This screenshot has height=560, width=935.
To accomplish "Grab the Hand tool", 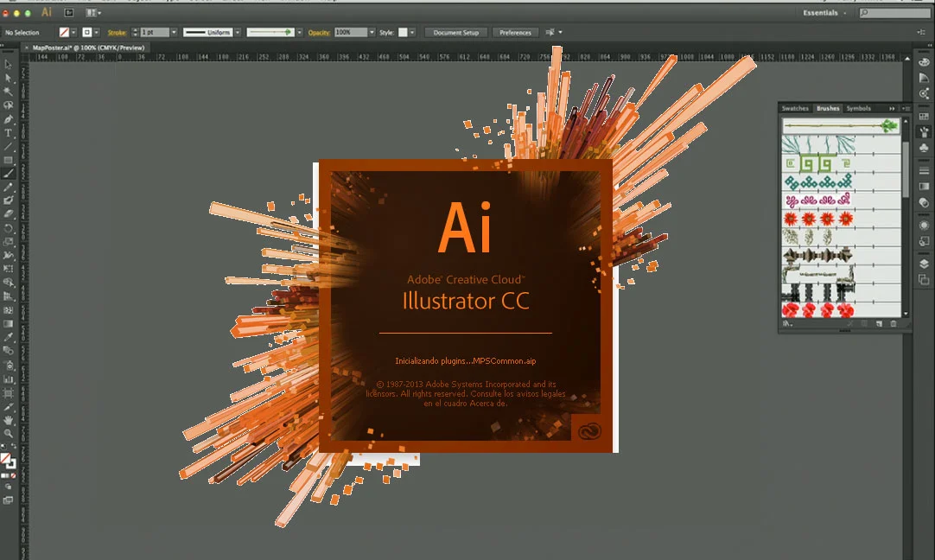I will coord(10,419).
